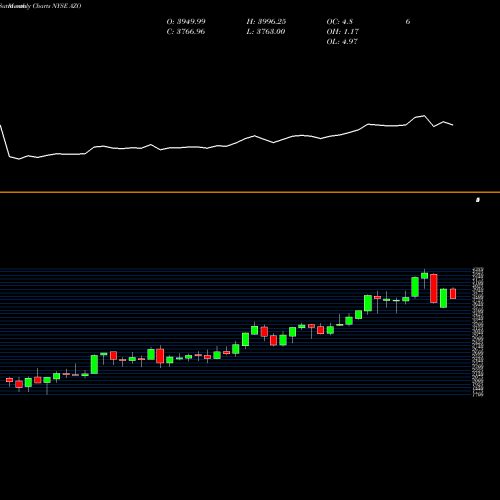Viewport: 500px width, 500px height.
Task: Click the 'C: 3766.96' close value
Action: tap(186, 32)
